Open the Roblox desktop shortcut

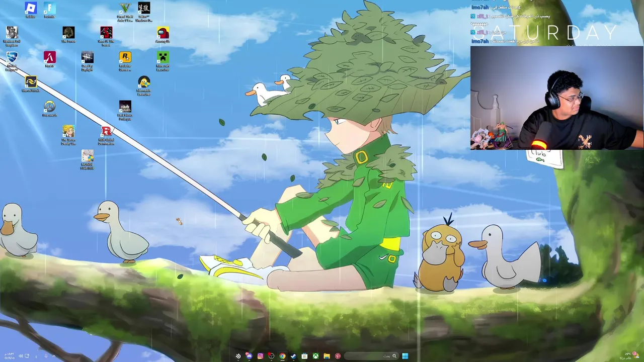(30, 11)
